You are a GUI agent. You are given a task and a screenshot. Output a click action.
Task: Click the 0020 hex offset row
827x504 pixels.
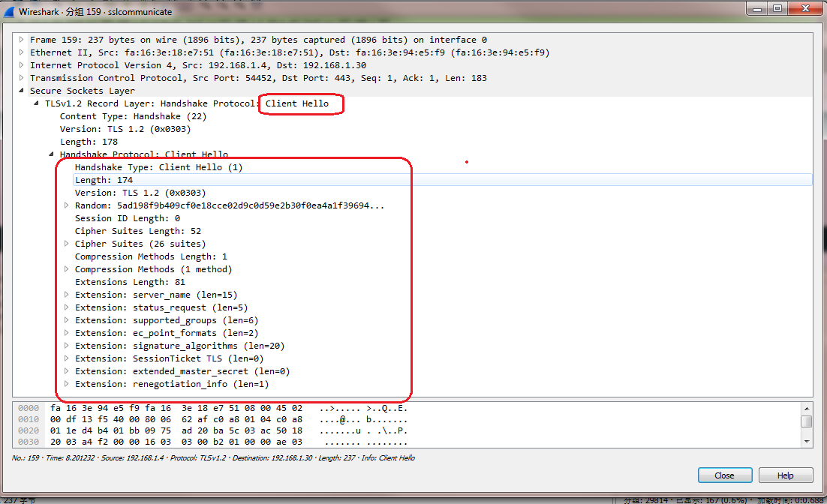click(x=29, y=430)
